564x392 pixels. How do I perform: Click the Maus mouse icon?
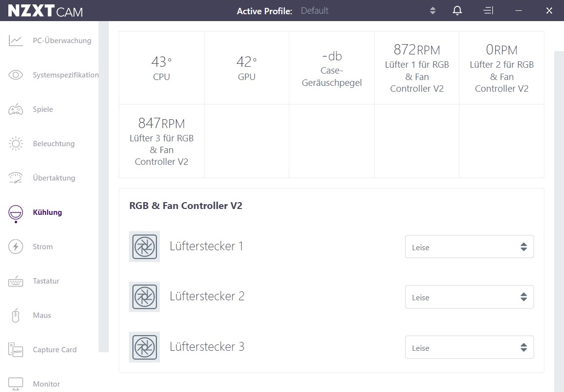(16, 315)
